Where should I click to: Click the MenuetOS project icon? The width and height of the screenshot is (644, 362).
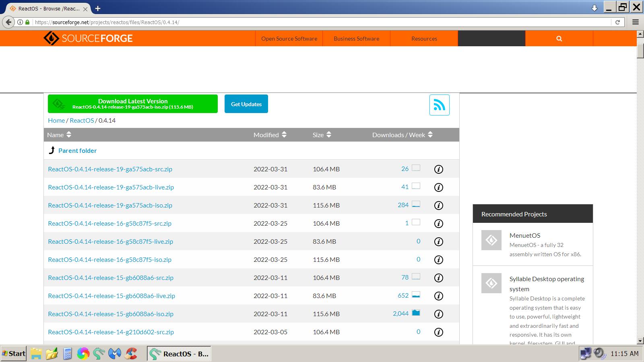click(x=491, y=240)
